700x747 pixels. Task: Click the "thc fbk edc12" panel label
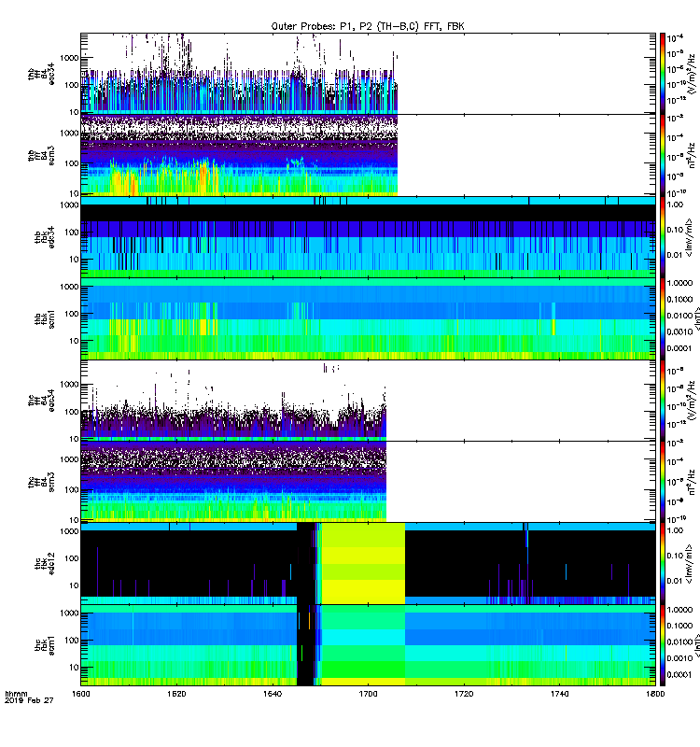(45, 564)
